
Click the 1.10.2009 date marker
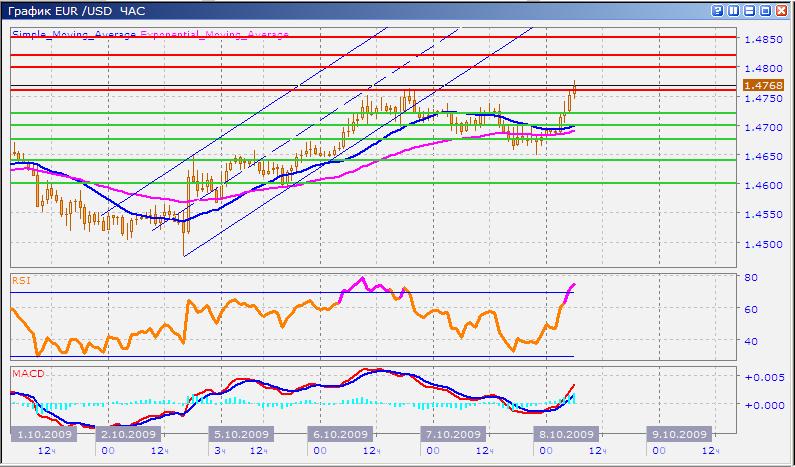[x=42, y=435]
